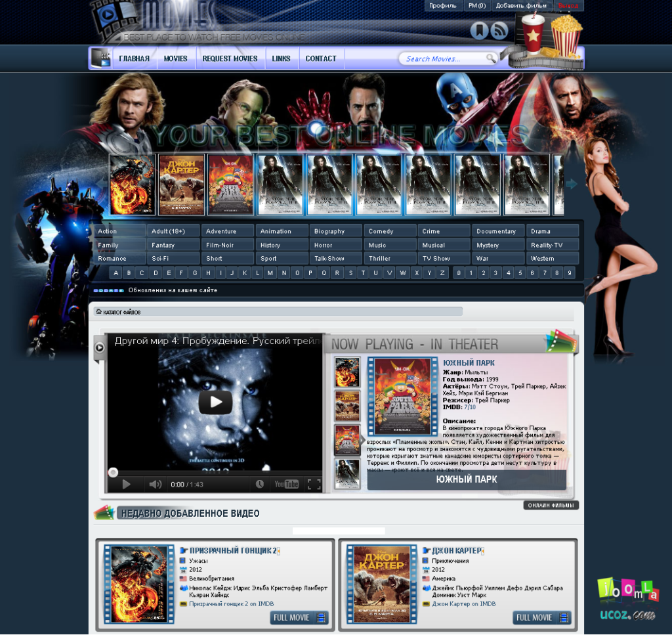Toggle fullscreen on the video player
Image resolution: width=672 pixels, height=635 pixels.
[314, 484]
